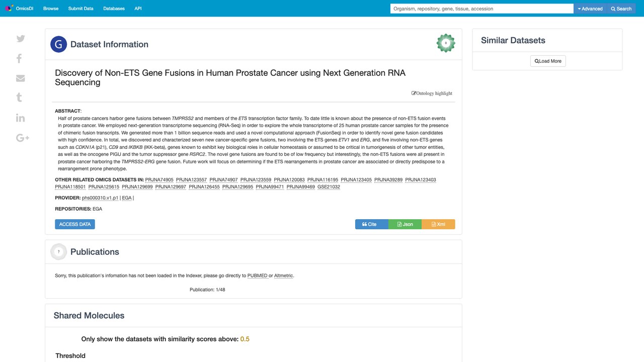Open the API menu item
This screenshot has height=362, width=644.
tap(138, 9)
